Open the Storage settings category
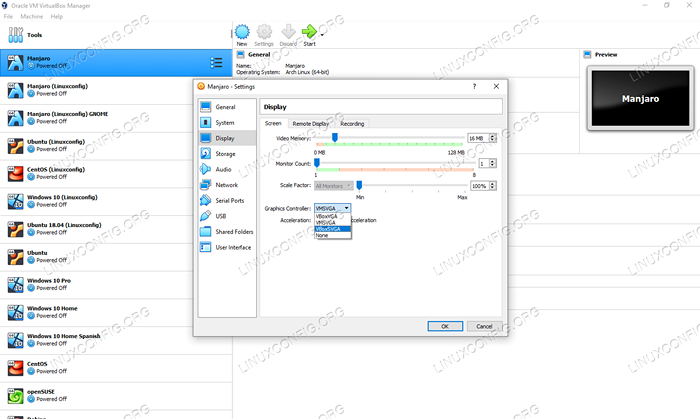Viewport: 700px width, 419px height. tap(227, 154)
